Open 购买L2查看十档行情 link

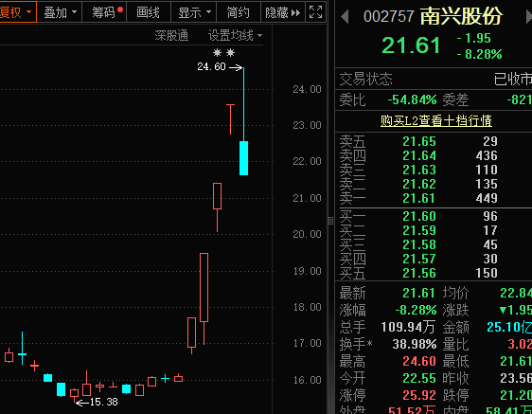click(436, 120)
